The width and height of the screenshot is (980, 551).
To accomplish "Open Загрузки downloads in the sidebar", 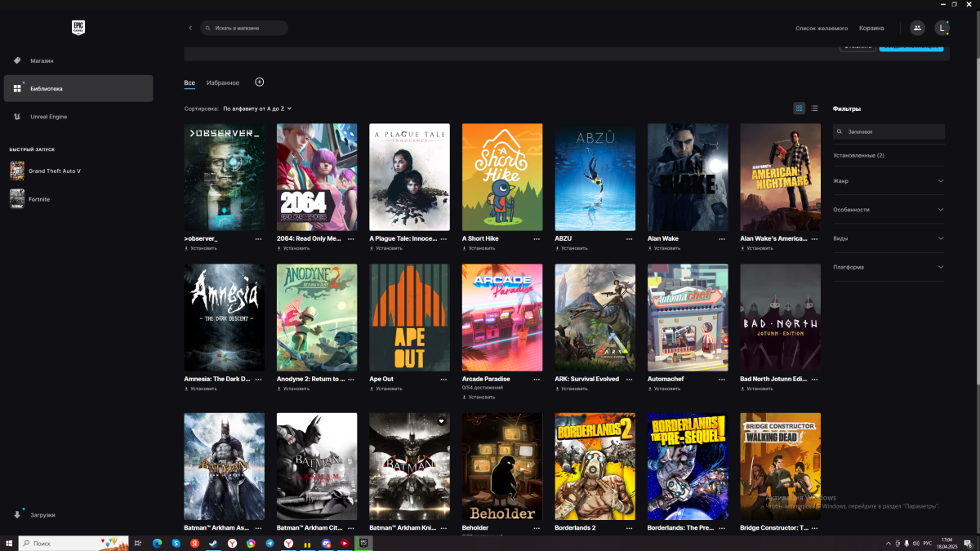I will pos(78,515).
